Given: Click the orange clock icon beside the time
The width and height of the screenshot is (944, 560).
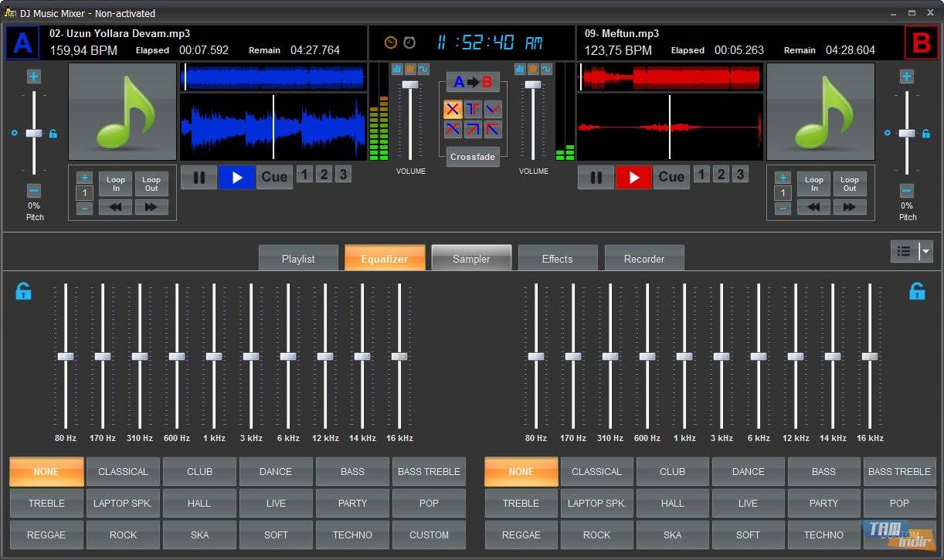Looking at the screenshot, I should click(x=391, y=42).
